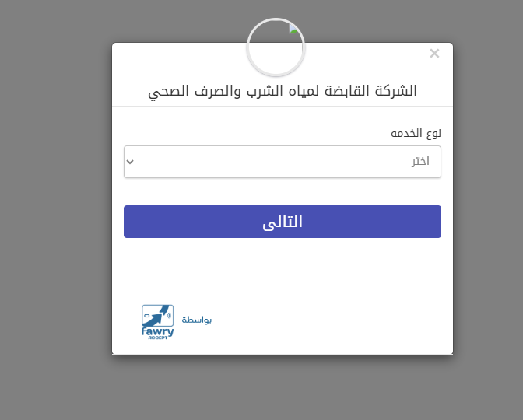Viewport: 523px width, 420px height.
Task: Click the 'اختر' placeholder option text
Action: 420,162
